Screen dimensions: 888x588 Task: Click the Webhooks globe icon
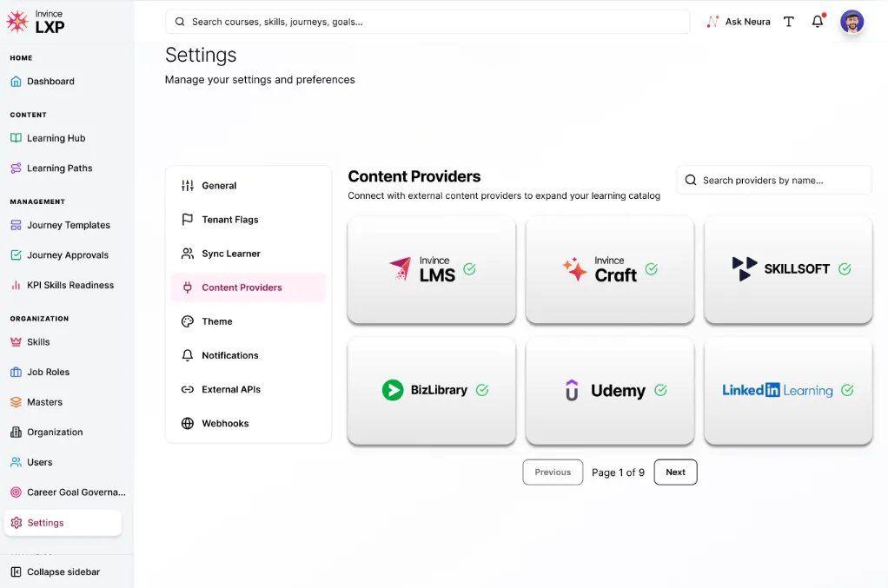(x=188, y=423)
